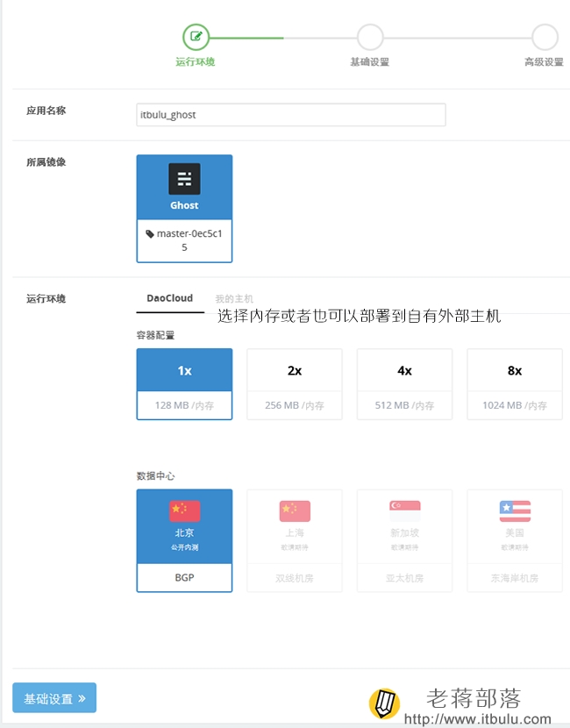570x728 pixels.
Task: Choose the 4x 512 MB container option
Action: coord(404,384)
